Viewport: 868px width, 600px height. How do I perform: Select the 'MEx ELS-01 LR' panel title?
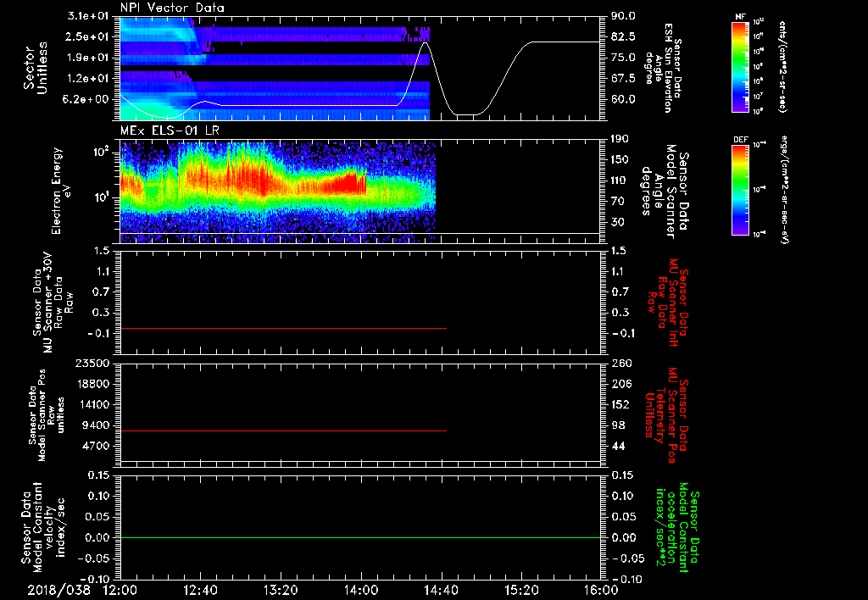coord(170,131)
